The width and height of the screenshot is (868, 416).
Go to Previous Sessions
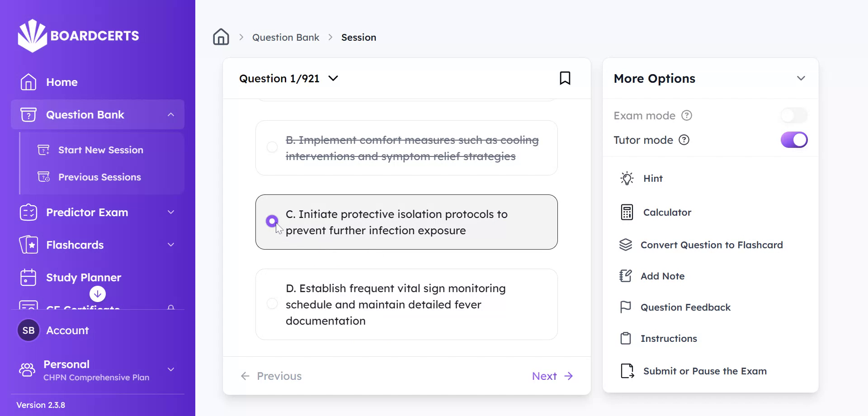point(99,177)
